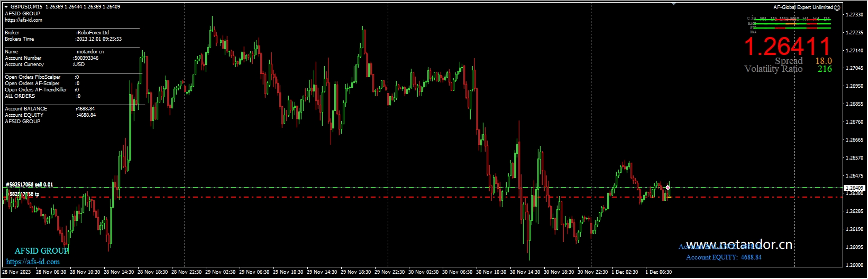The image size is (868, 279).
Task: Click the H1 timeframe label in the trend indicator
Action: (x=806, y=18)
